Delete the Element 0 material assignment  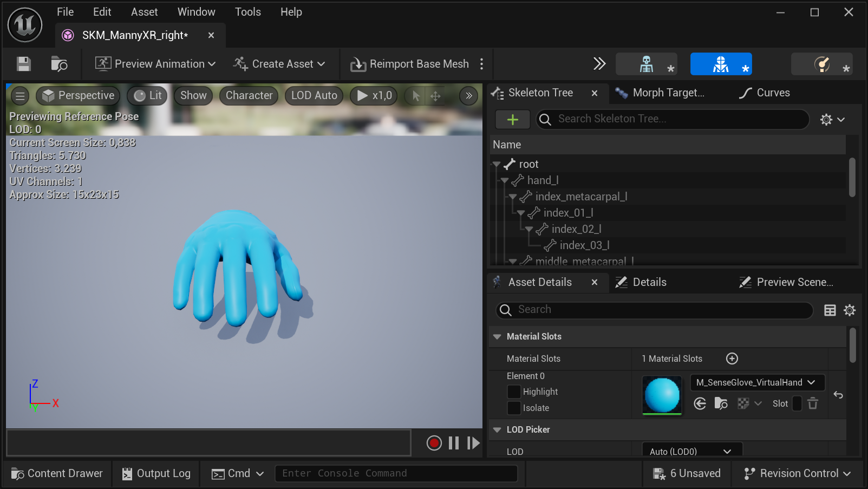(x=812, y=403)
